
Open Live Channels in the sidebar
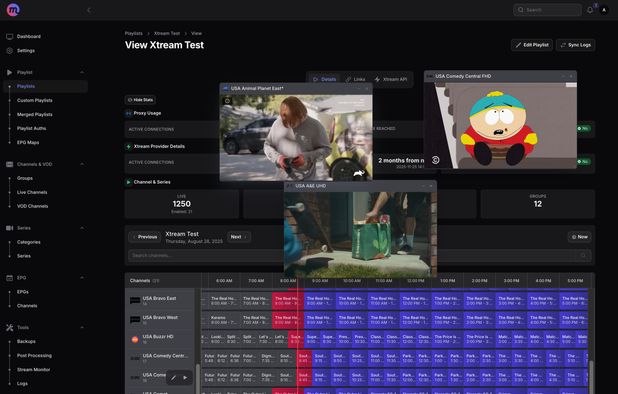coord(32,192)
